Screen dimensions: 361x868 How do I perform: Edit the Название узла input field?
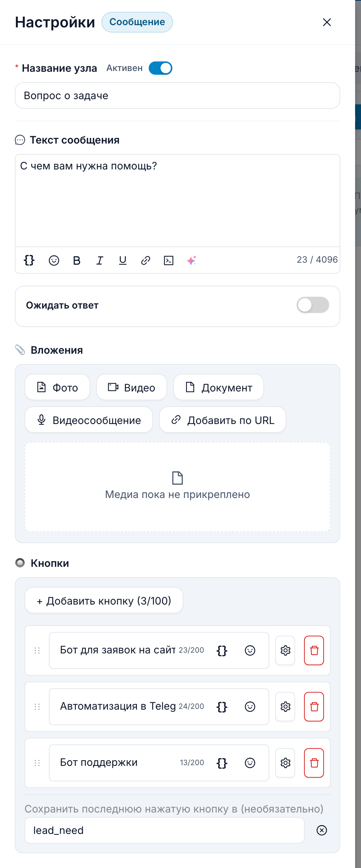(x=178, y=95)
